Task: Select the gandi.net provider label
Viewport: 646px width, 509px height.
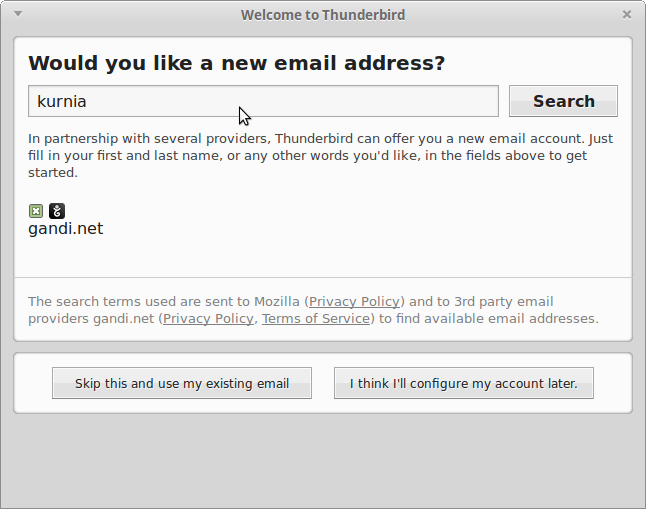Action: 65,229
